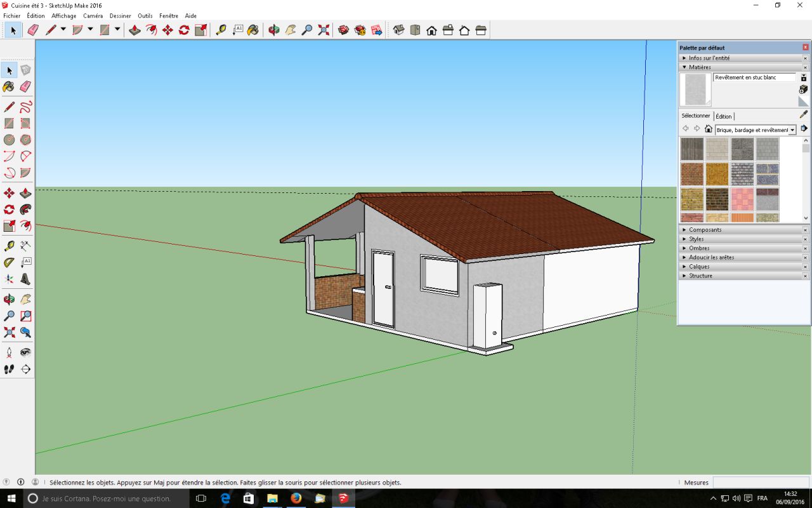The image size is (812, 508).
Task: Switch to Right view icon
Action: [448, 30]
